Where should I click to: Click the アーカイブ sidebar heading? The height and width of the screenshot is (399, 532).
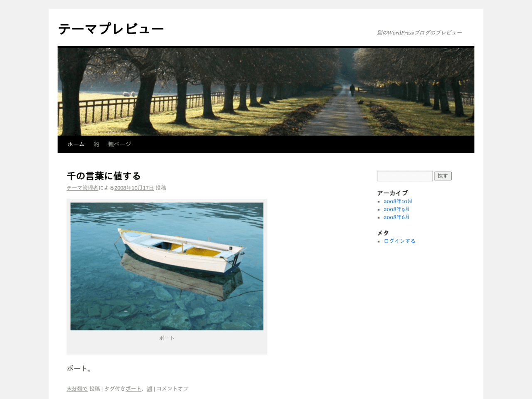pyautogui.click(x=392, y=193)
